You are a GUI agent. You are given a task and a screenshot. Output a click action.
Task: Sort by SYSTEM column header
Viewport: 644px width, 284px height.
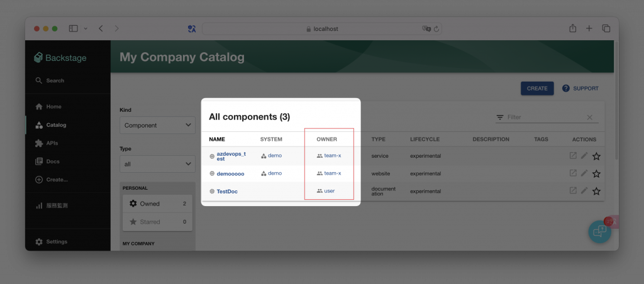[x=271, y=139]
